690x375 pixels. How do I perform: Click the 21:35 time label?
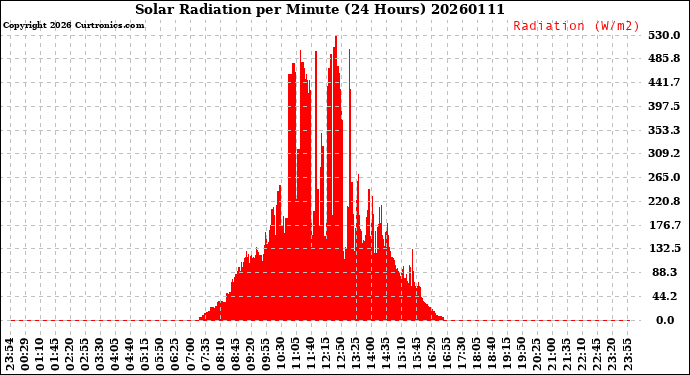[566, 355]
